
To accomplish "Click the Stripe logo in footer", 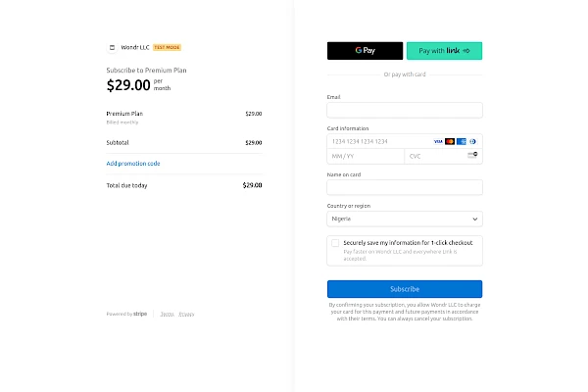I will [x=140, y=314].
